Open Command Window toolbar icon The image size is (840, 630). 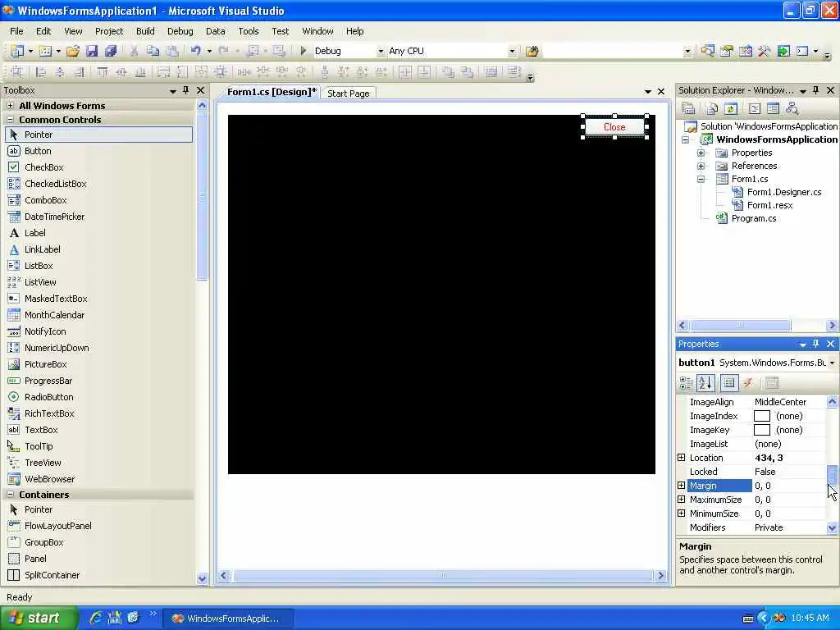tap(802, 51)
